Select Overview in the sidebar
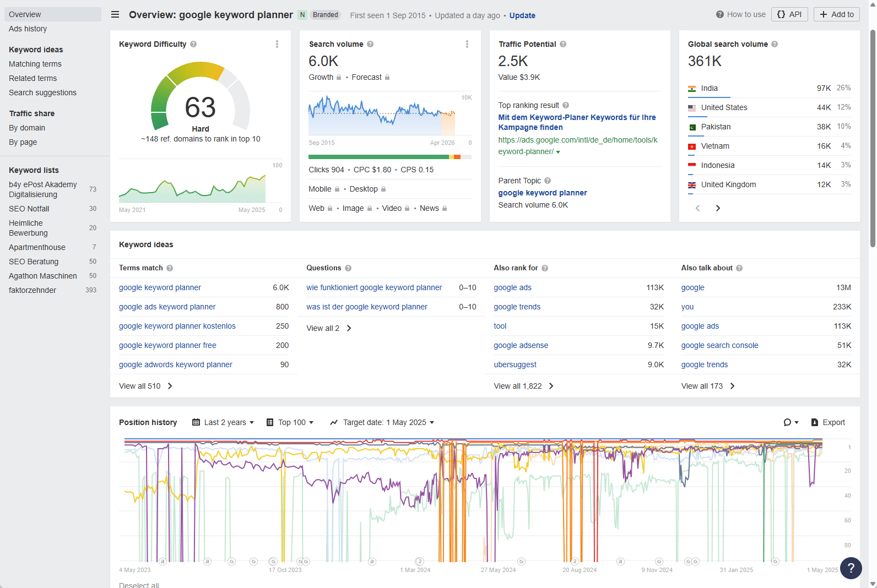877x588 pixels. [x=53, y=14]
